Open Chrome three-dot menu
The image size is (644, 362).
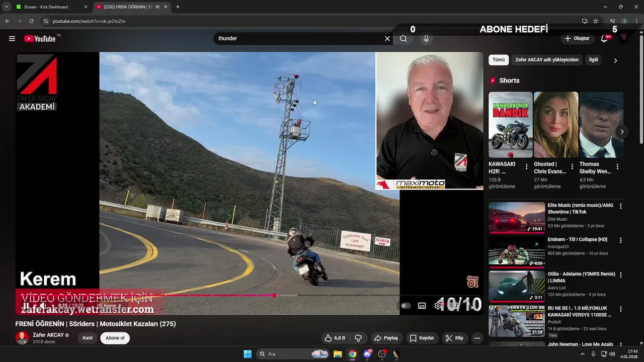coord(636,21)
